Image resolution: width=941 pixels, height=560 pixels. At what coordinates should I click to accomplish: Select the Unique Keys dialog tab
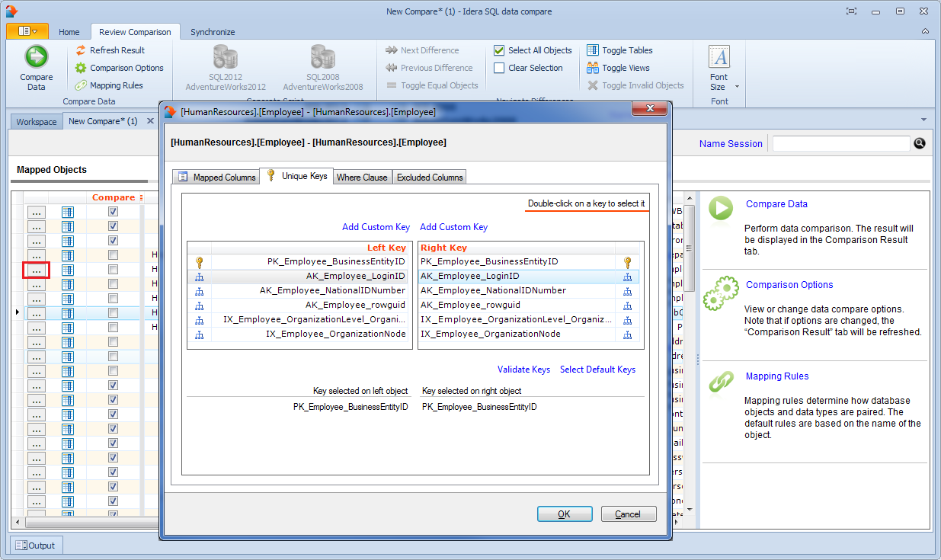pyautogui.click(x=297, y=176)
